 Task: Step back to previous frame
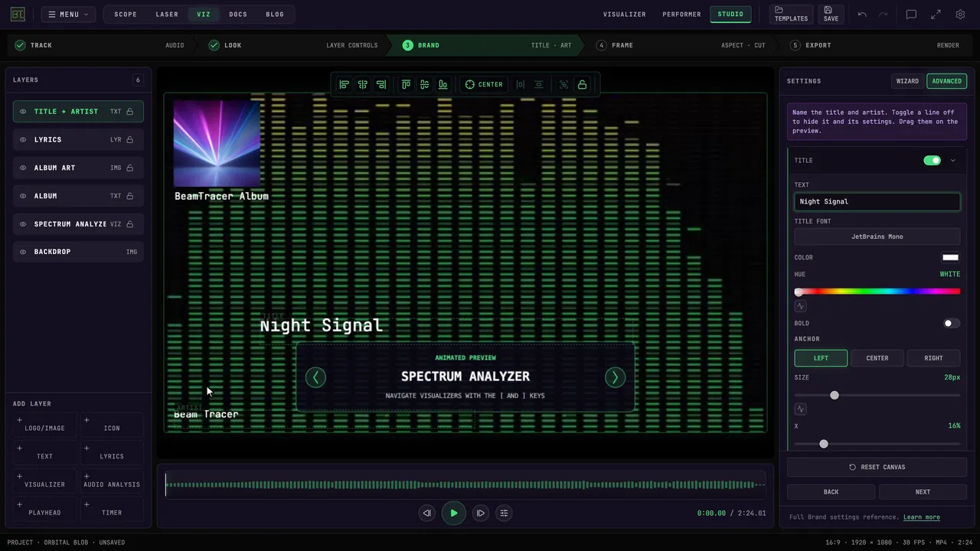427,514
